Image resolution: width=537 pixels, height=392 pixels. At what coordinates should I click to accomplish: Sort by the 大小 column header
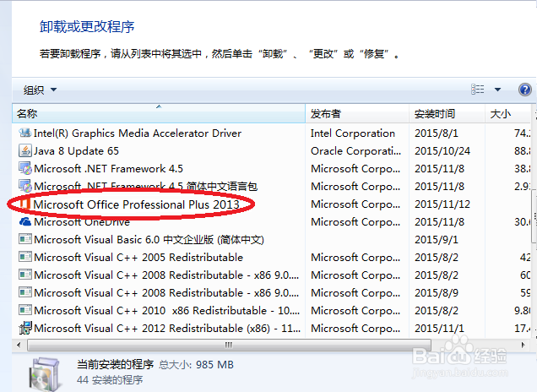508,113
